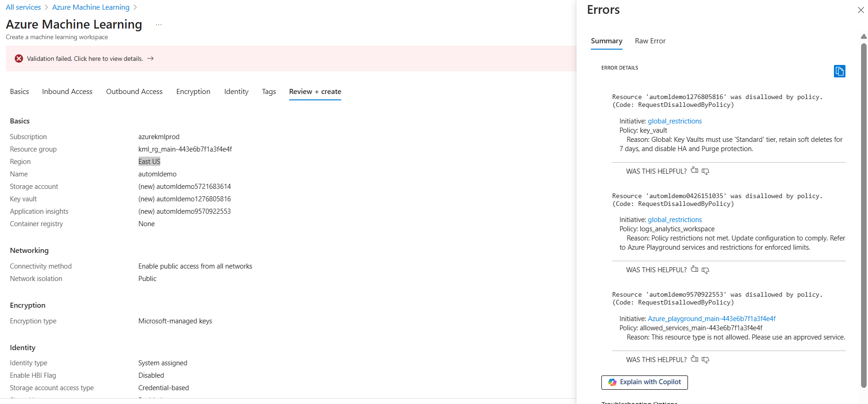Image resolution: width=868 pixels, height=404 pixels.
Task: Click the red validation failed error icon
Action: click(19, 59)
